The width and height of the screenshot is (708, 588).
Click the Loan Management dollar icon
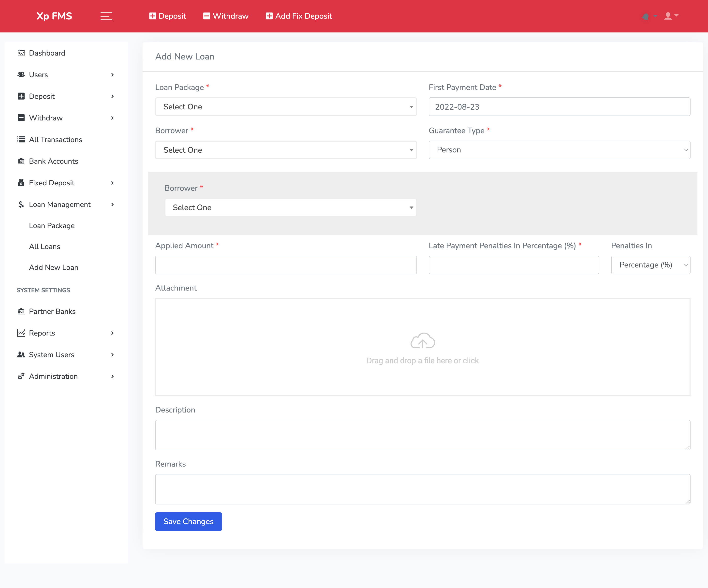click(21, 204)
